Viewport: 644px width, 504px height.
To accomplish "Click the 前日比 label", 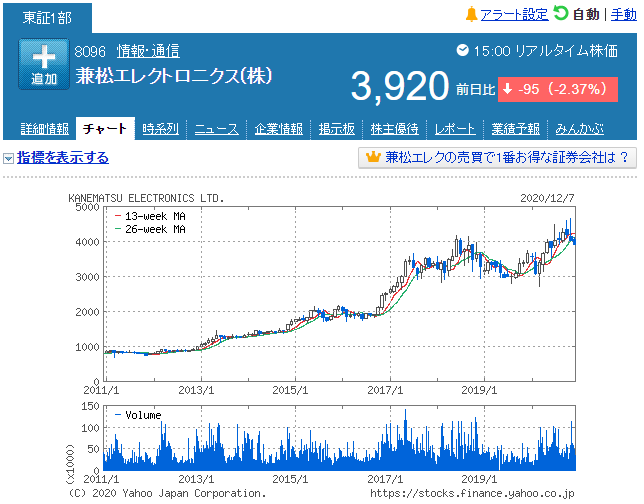I will tap(476, 89).
